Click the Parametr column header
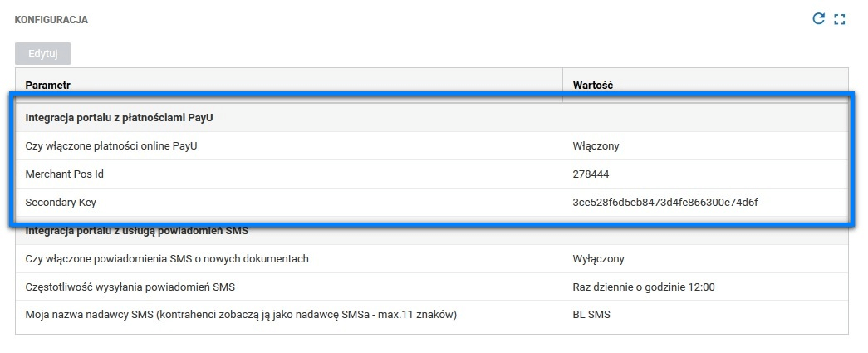Image resolution: width=868 pixels, height=353 pixels. tap(48, 85)
